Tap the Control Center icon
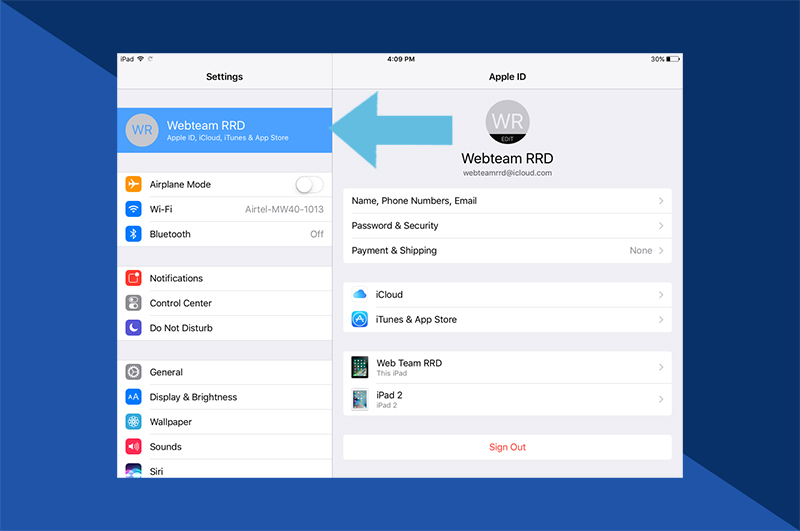This screenshot has height=531, width=800. click(133, 303)
